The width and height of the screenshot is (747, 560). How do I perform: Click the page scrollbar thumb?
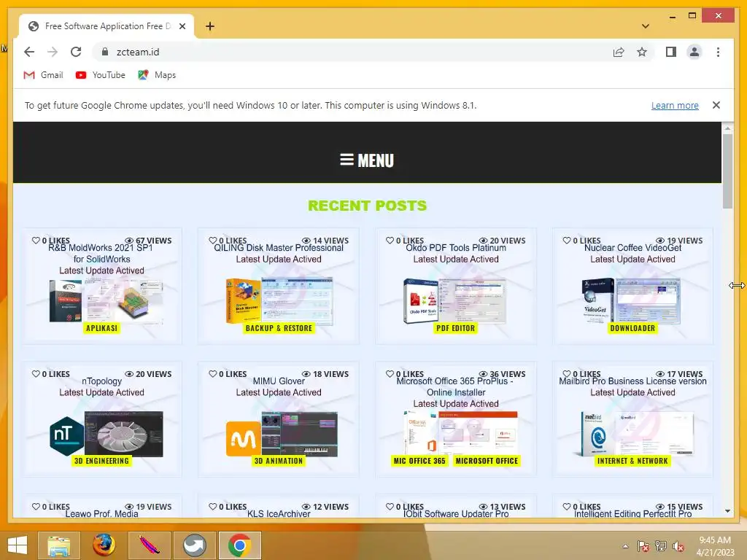tap(727, 171)
